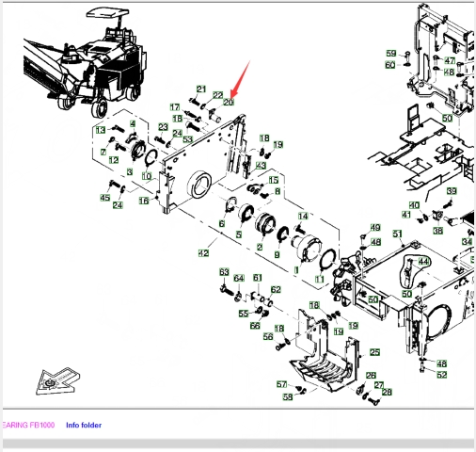The width and height of the screenshot is (476, 452).
Task: Select part number 23 label
Action: click(x=163, y=127)
